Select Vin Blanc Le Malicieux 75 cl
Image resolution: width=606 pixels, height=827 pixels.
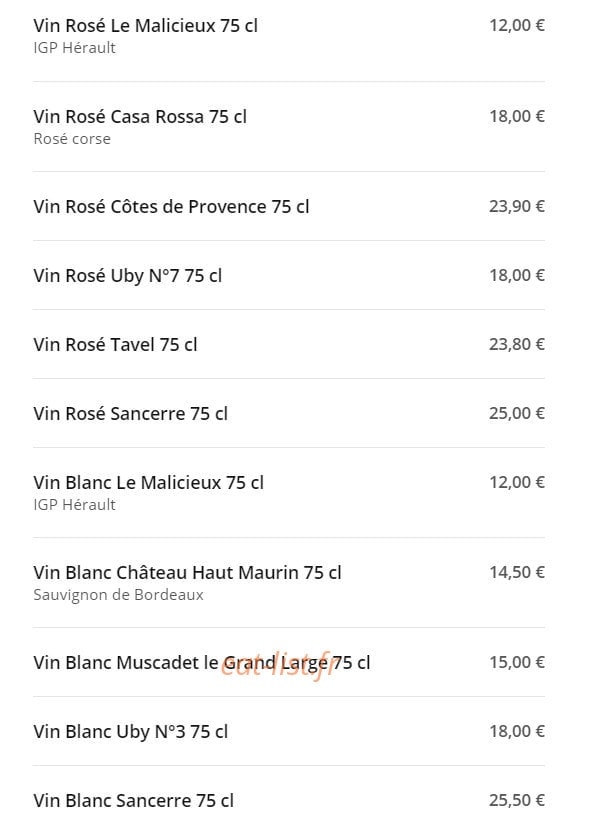point(148,483)
